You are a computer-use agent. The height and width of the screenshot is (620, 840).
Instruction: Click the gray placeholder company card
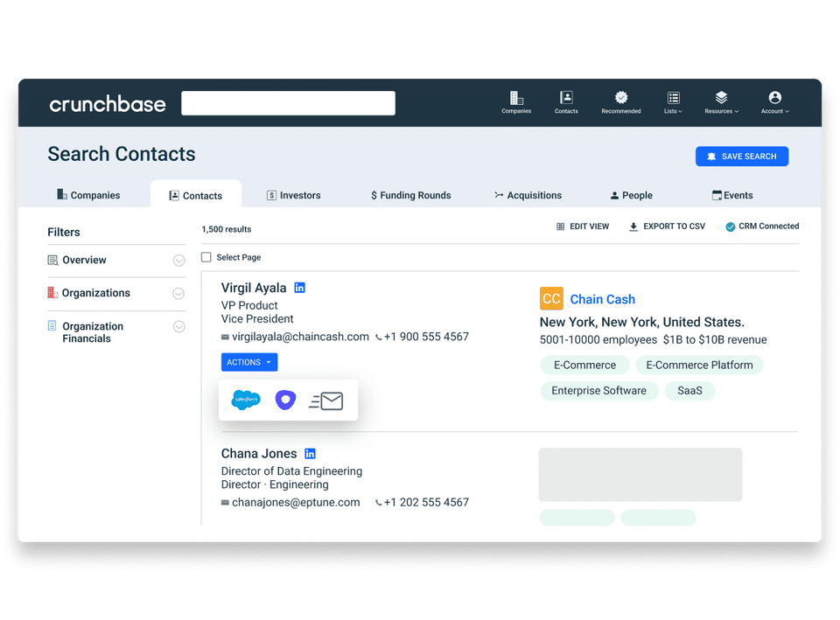640,475
